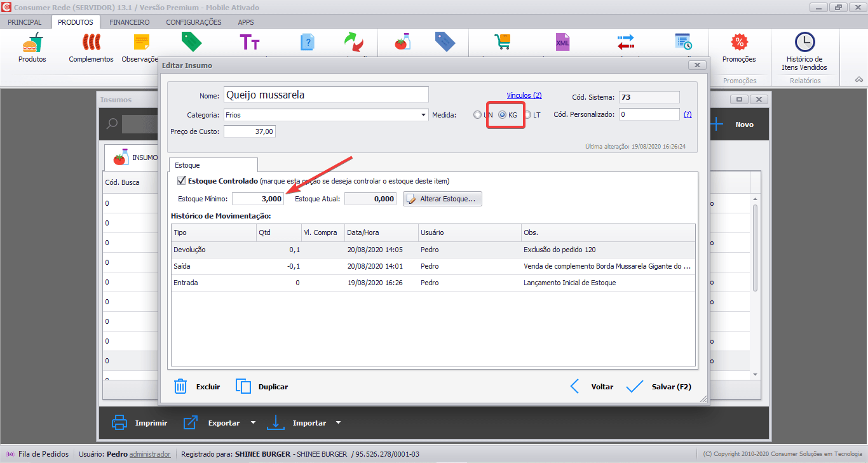The width and height of the screenshot is (868, 463).
Task: Click the Data/Hora column header
Action: click(x=381, y=232)
